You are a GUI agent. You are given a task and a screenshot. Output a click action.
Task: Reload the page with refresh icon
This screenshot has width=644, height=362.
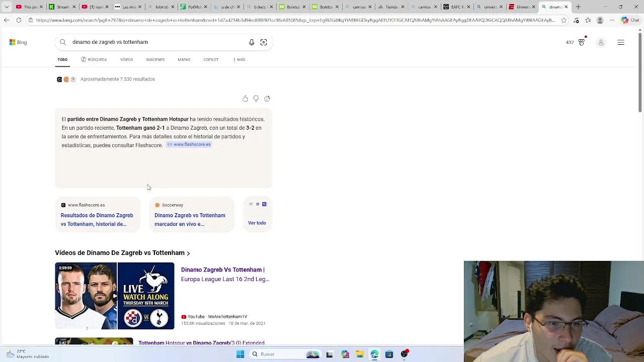19,20
